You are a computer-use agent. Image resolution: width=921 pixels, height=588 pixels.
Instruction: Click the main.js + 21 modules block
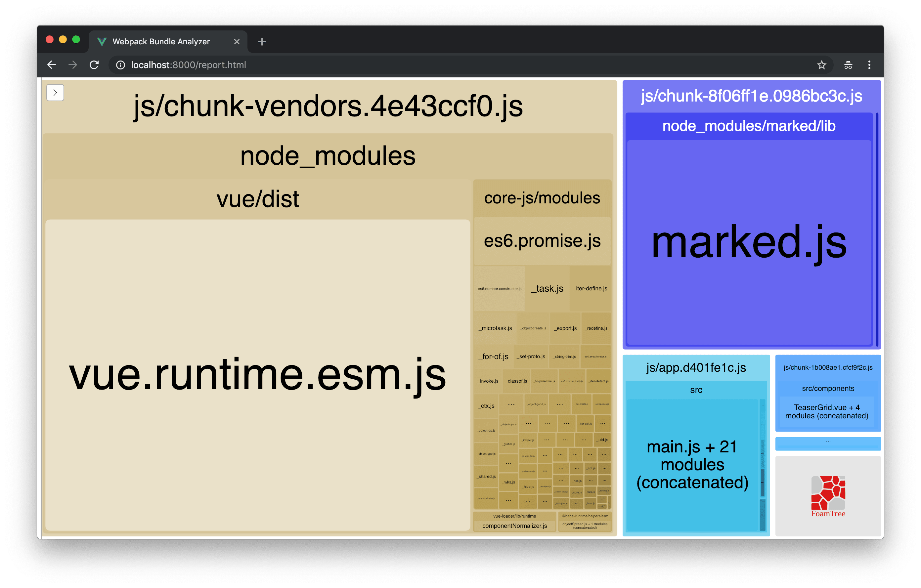(692, 465)
